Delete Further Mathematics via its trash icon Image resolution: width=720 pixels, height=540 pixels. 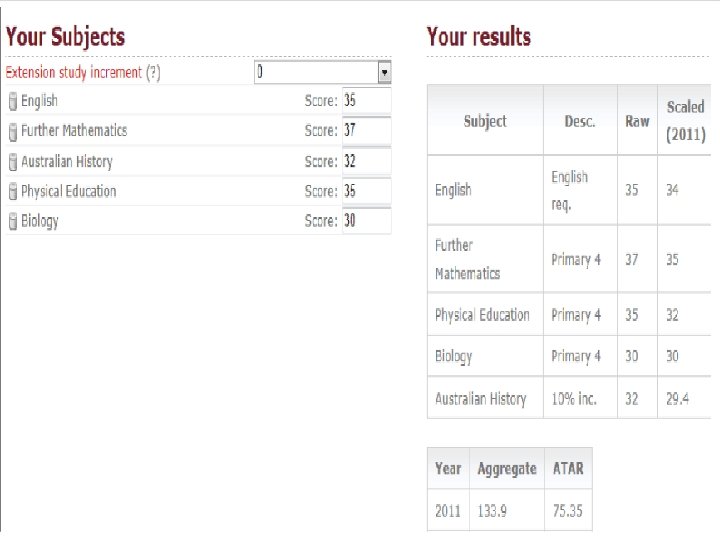[12, 131]
